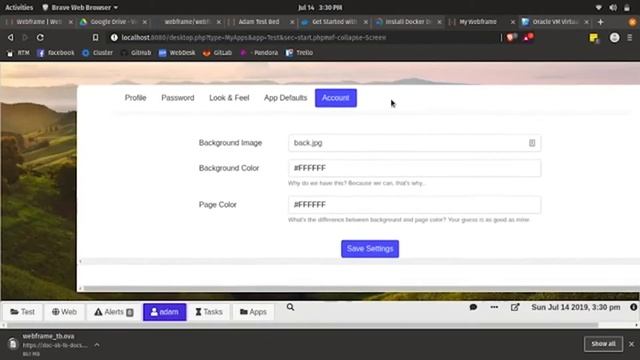Click the external link icon in taskbar
This screenshot has width=640, height=360.
pos(515,307)
